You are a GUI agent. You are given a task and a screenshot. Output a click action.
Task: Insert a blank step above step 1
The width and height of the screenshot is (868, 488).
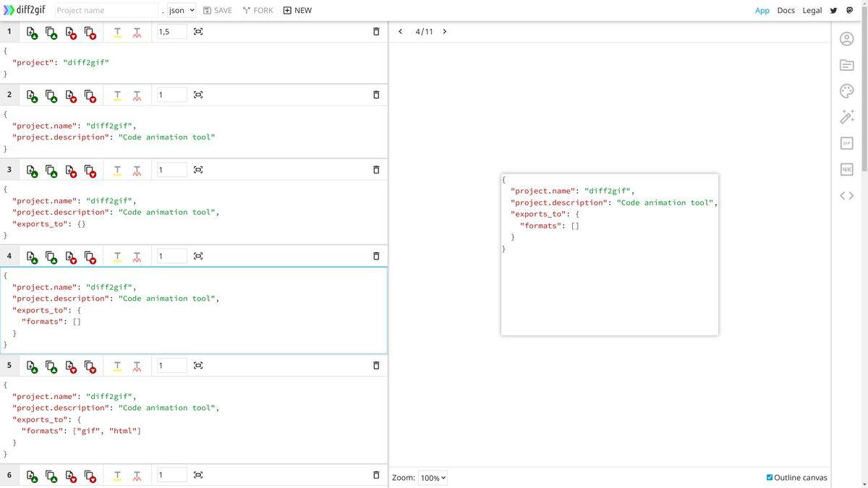[x=31, y=33]
